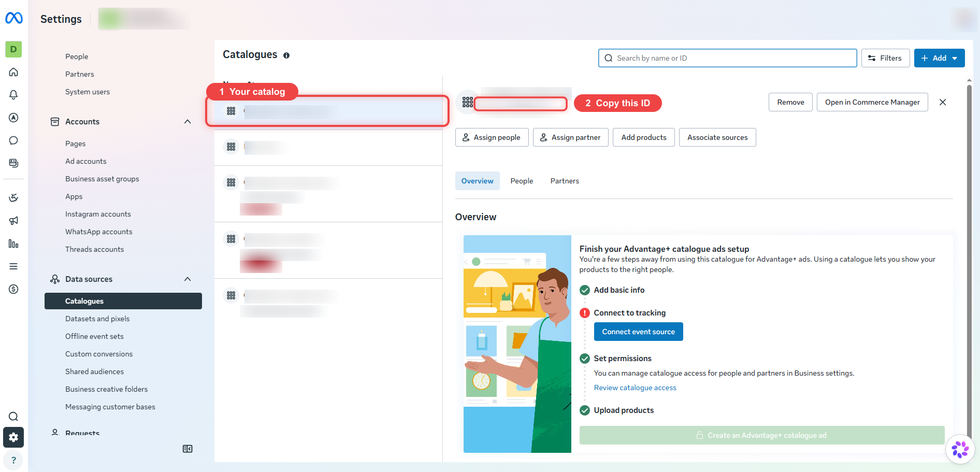Open Apps under Accounts
980x472 pixels.
point(74,196)
